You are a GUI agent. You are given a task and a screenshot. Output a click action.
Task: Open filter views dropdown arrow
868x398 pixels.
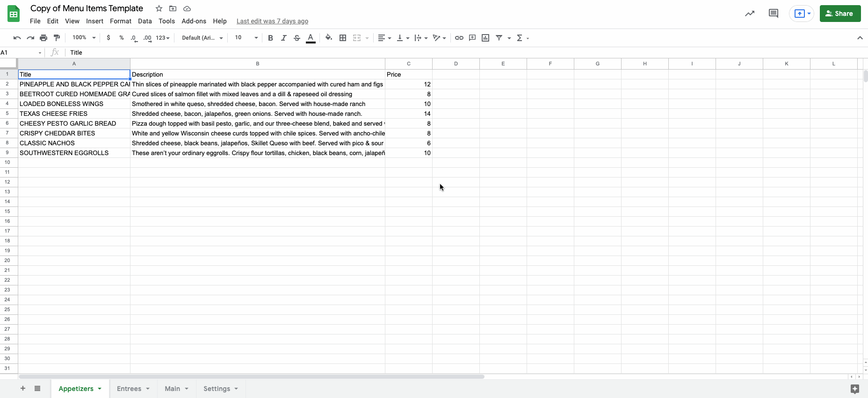[509, 38]
